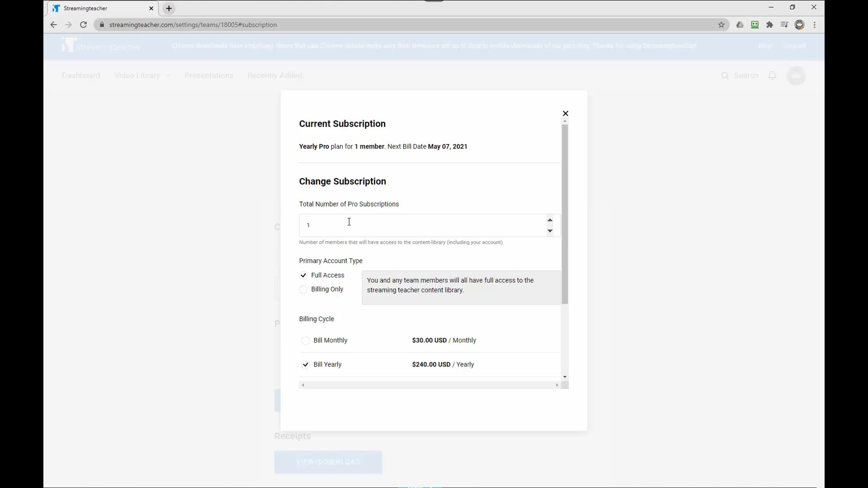
Task: Open Chrome extensions puzzle menu
Action: click(x=769, y=25)
